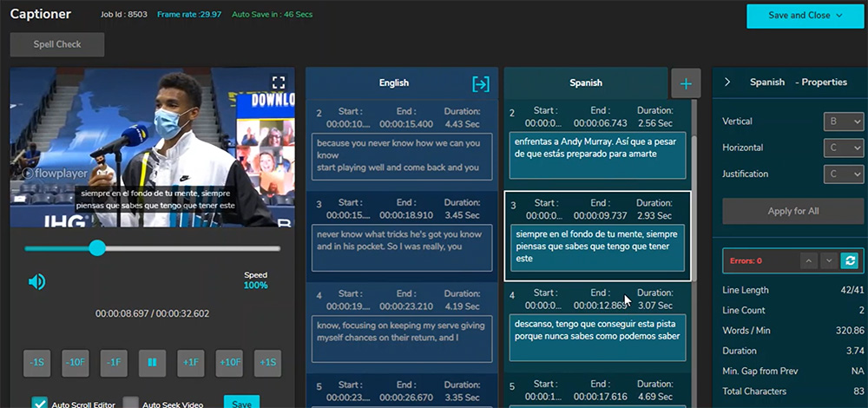Add new language with plus icon
This screenshot has height=408, width=868.
click(x=685, y=83)
